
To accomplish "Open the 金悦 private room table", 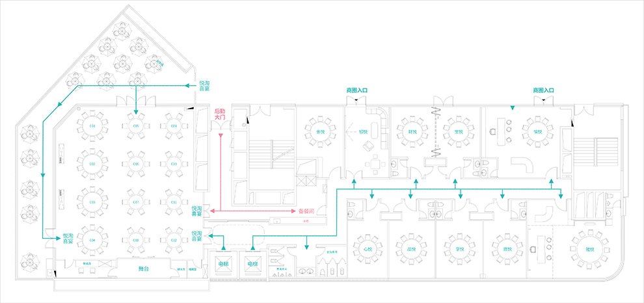I will coord(320,131).
